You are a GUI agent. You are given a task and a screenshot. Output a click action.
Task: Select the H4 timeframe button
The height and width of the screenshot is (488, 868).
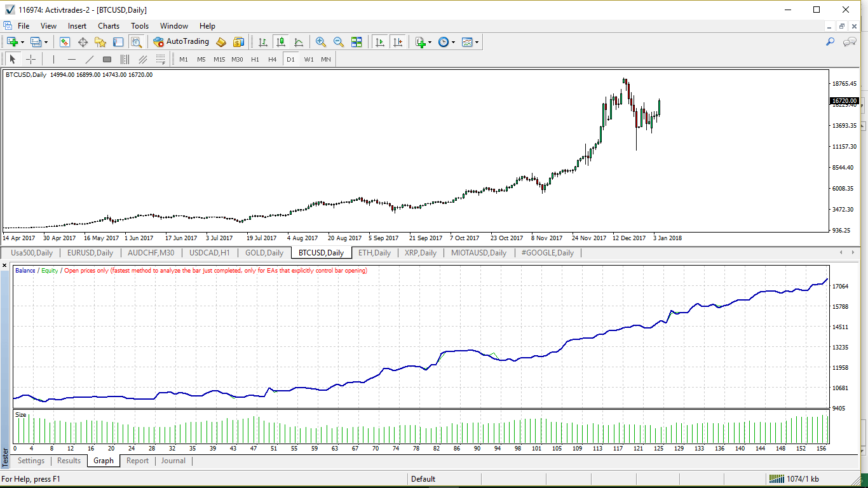pyautogui.click(x=272, y=59)
